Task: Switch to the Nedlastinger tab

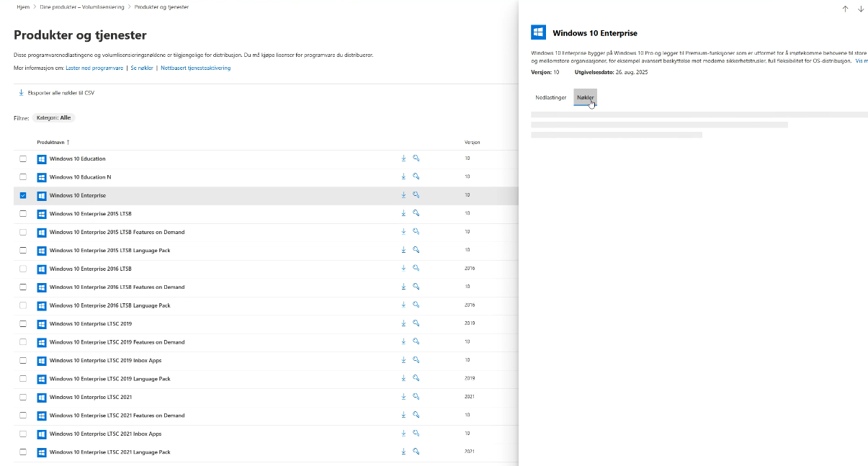Action: (x=550, y=97)
